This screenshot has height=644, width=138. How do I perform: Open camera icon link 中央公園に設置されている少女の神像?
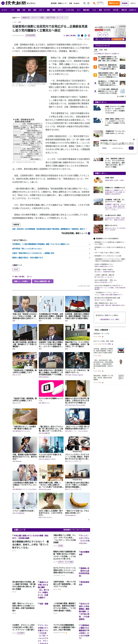(x=30, y=537)
